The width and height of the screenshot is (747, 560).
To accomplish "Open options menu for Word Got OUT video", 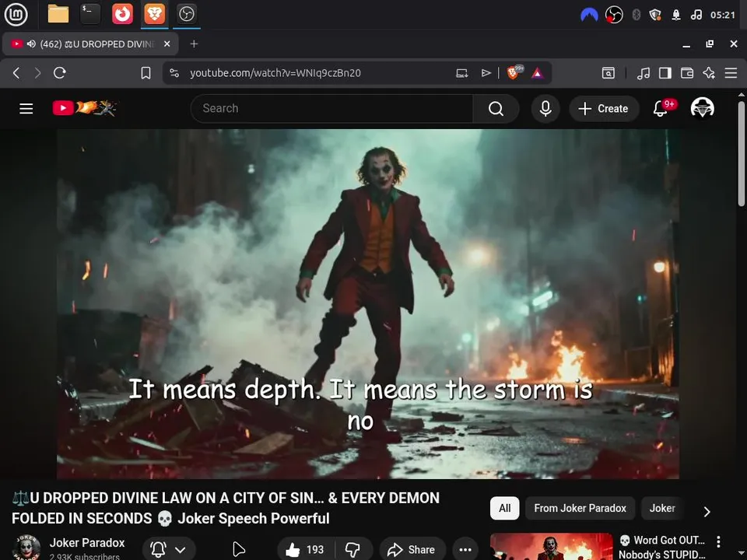I will (718, 541).
